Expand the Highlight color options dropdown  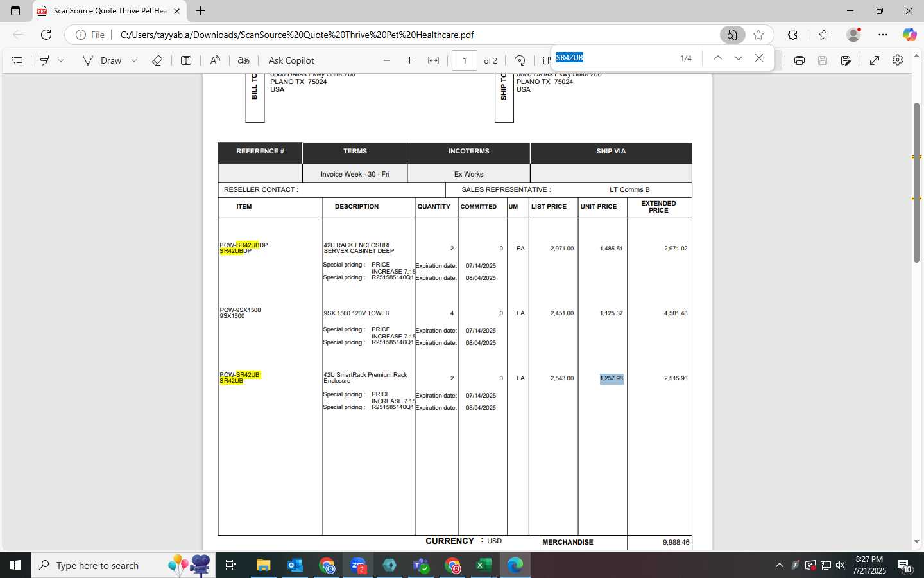point(61,60)
